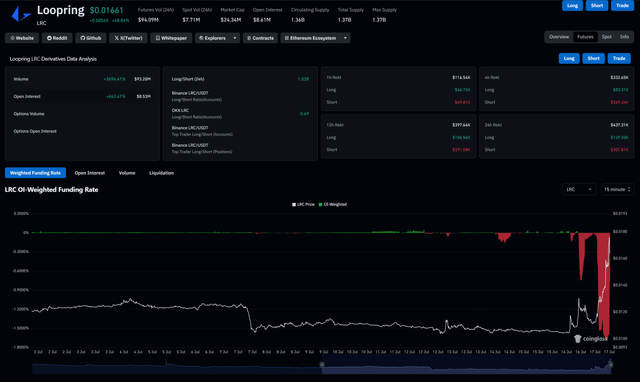Expand the Explorers dropdown arrow
The height and width of the screenshot is (382, 640).
(235, 38)
